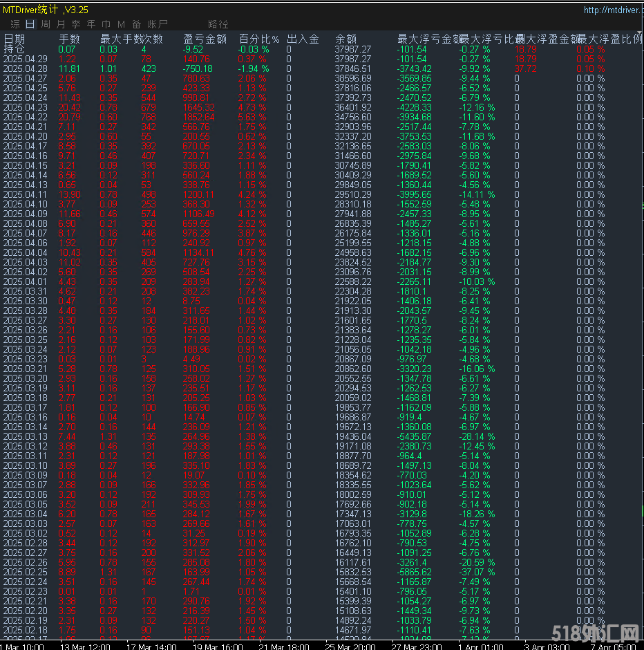The image size is (644, 650).
Task: Open the 季 quarterly tab
Action: coord(76,24)
